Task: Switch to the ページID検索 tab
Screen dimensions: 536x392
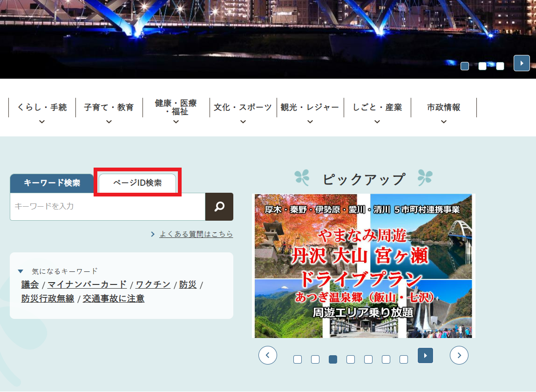Action: point(137,183)
